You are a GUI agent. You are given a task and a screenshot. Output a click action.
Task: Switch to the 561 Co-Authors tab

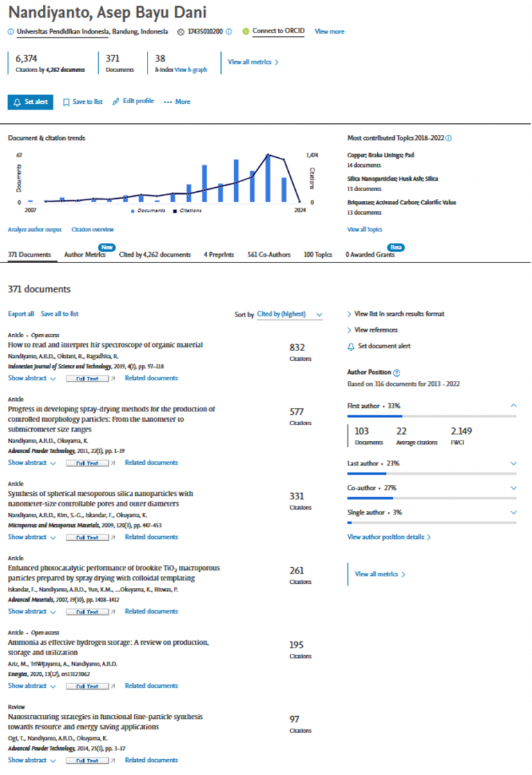(269, 255)
